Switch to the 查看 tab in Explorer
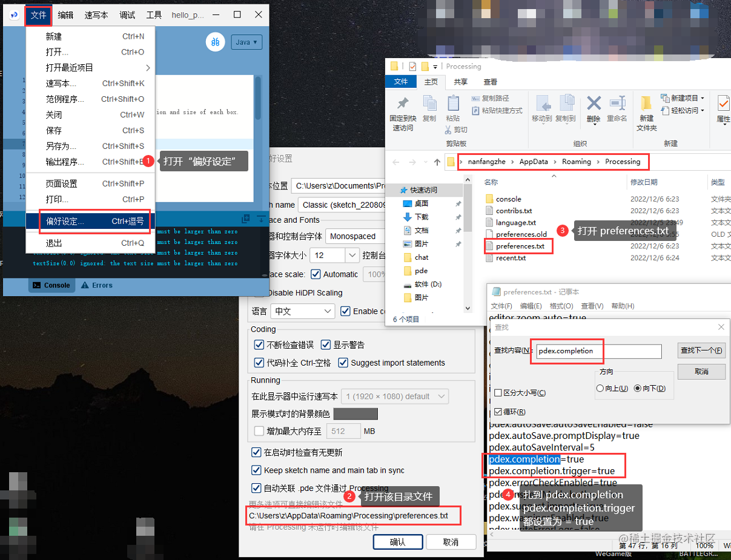 tap(490, 82)
